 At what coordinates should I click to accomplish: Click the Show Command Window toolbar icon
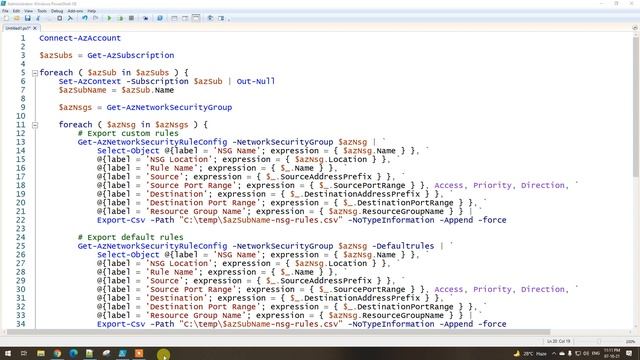[x=210, y=18]
